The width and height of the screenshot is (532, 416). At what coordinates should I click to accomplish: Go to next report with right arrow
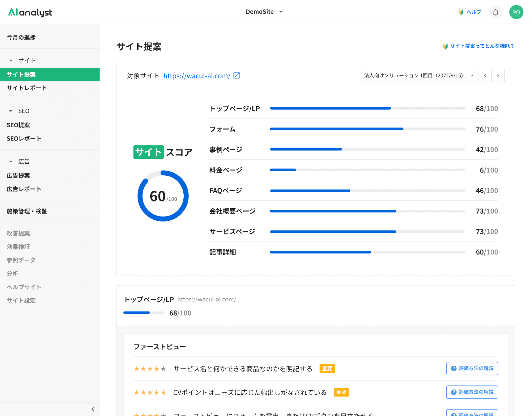498,76
